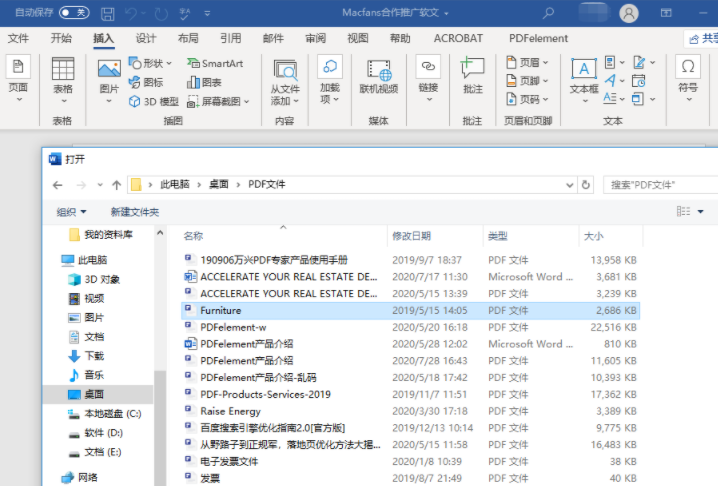The height and width of the screenshot is (486, 718).
Task: Click the 新建文件夹 button
Action: coord(135,212)
